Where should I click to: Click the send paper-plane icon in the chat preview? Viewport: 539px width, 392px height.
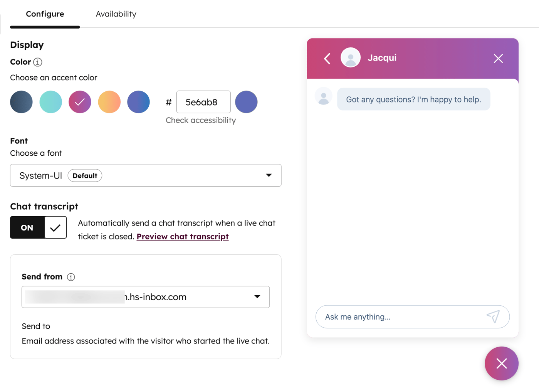[x=494, y=316]
